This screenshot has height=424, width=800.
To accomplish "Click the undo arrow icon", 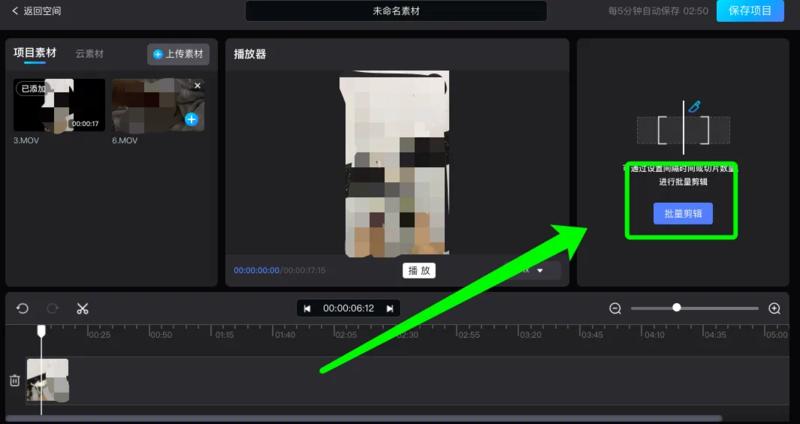I will pyautogui.click(x=22, y=308).
